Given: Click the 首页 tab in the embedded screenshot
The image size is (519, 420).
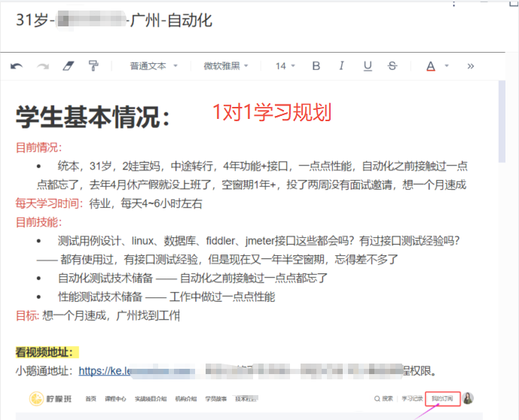Looking at the screenshot, I should [x=90, y=398].
